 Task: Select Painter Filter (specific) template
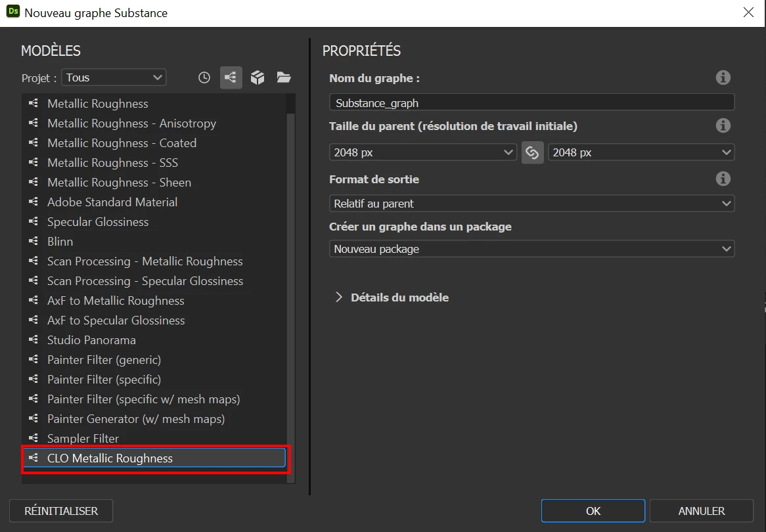[x=154, y=380]
